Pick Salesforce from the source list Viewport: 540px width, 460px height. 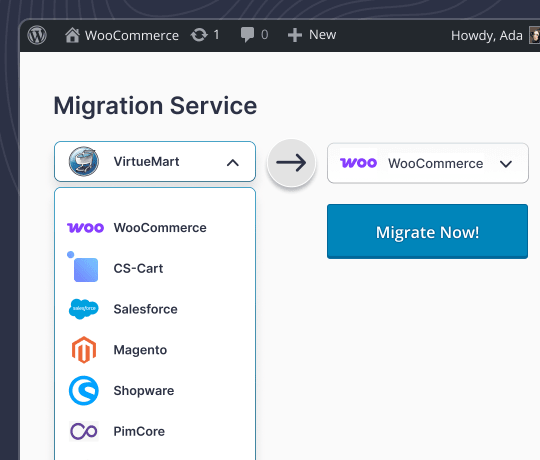click(155, 309)
